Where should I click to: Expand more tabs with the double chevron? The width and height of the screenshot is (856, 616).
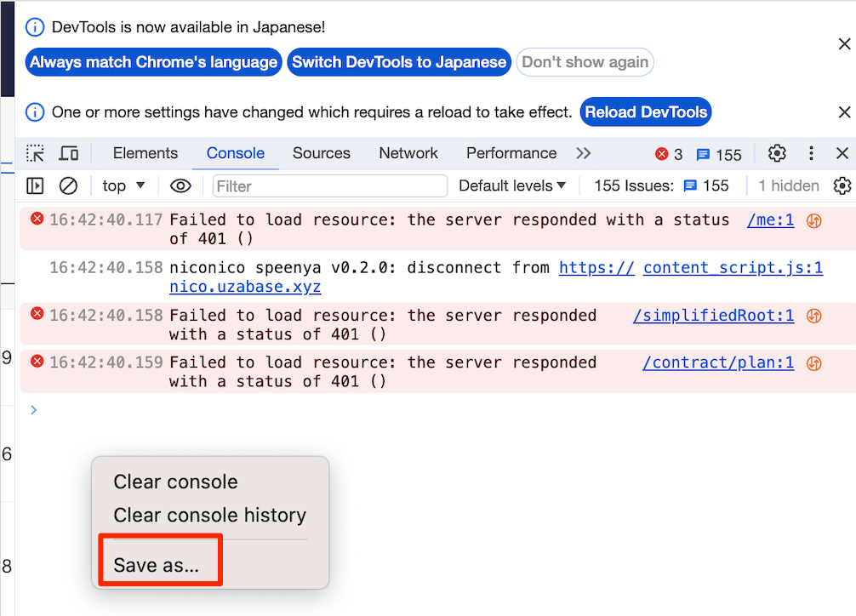coord(583,153)
